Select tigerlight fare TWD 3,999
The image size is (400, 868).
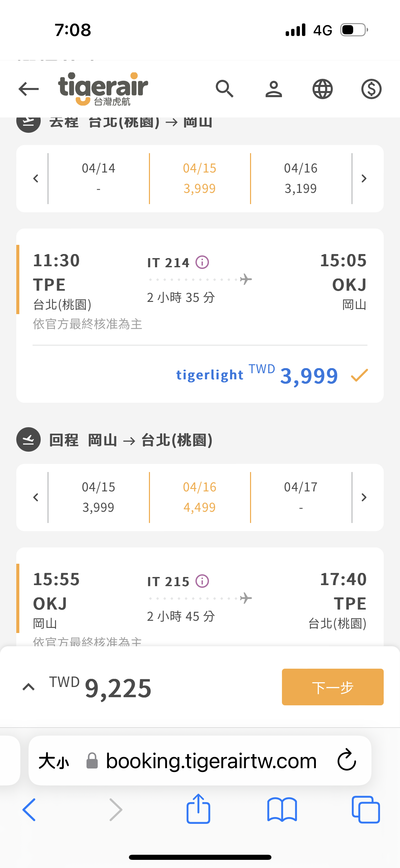click(271, 375)
